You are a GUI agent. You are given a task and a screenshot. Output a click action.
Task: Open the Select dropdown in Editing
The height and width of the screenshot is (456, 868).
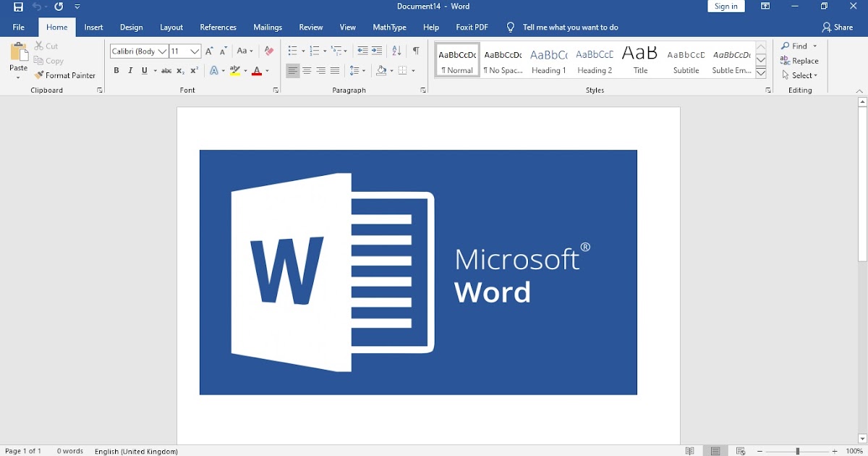tap(800, 75)
